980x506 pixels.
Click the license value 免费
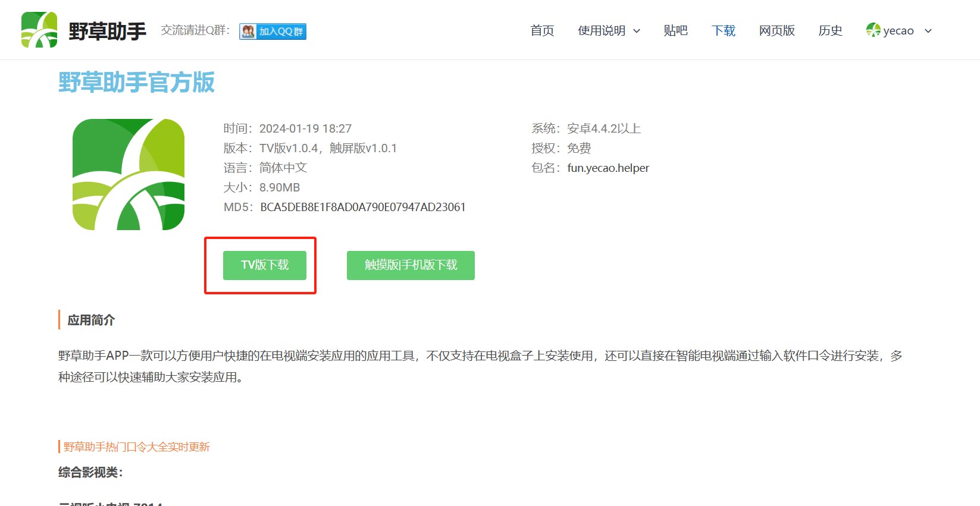579,149
